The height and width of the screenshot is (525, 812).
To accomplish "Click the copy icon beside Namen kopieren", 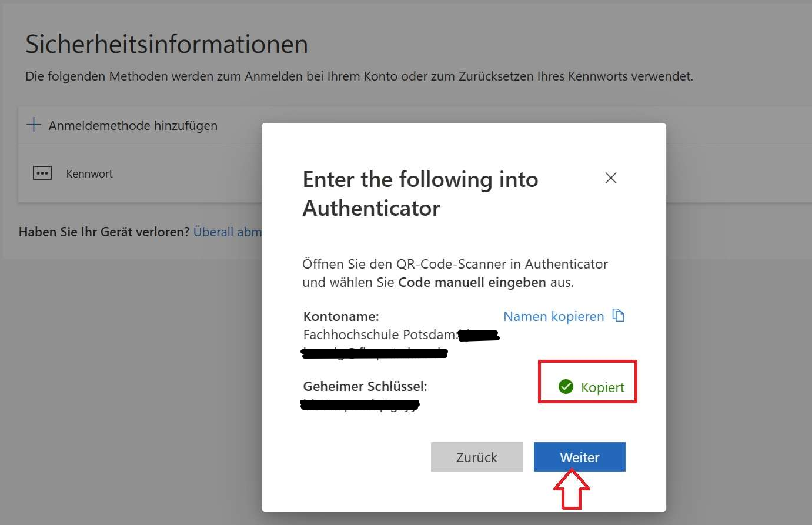I will 618,316.
